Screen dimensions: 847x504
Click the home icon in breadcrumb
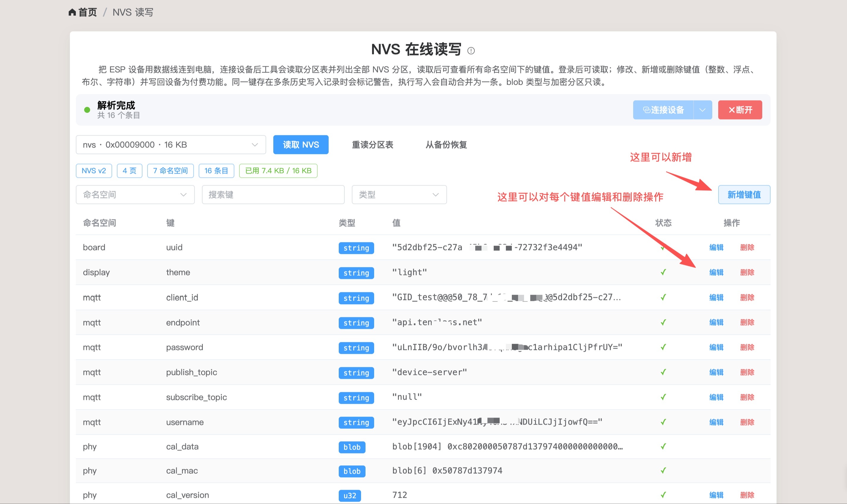click(x=72, y=12)
